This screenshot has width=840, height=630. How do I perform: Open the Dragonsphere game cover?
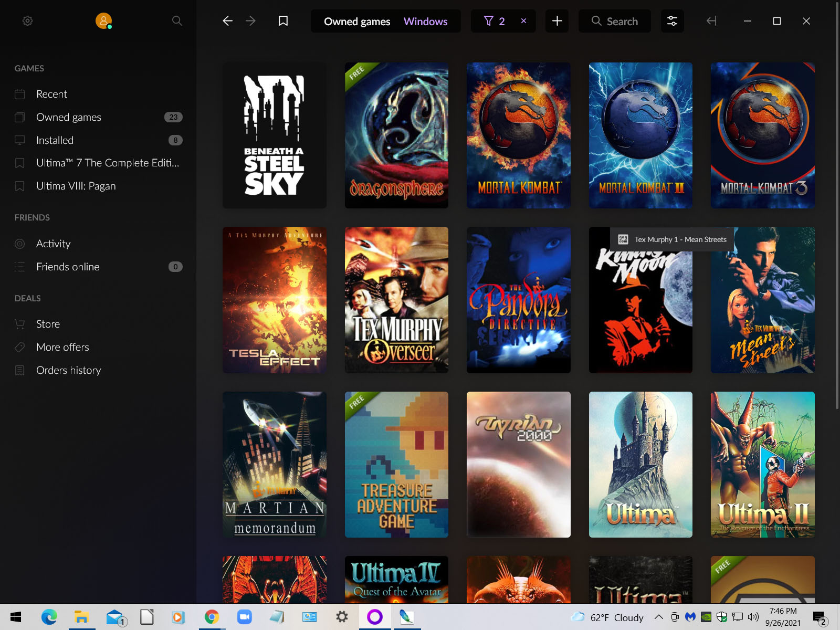pyautogui.click(x=396, y=135)
